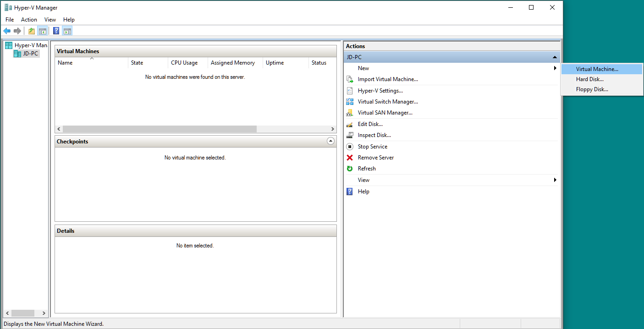Click the Edit Disk... action
The image size is (644, 329).
[x=370, y=124]
